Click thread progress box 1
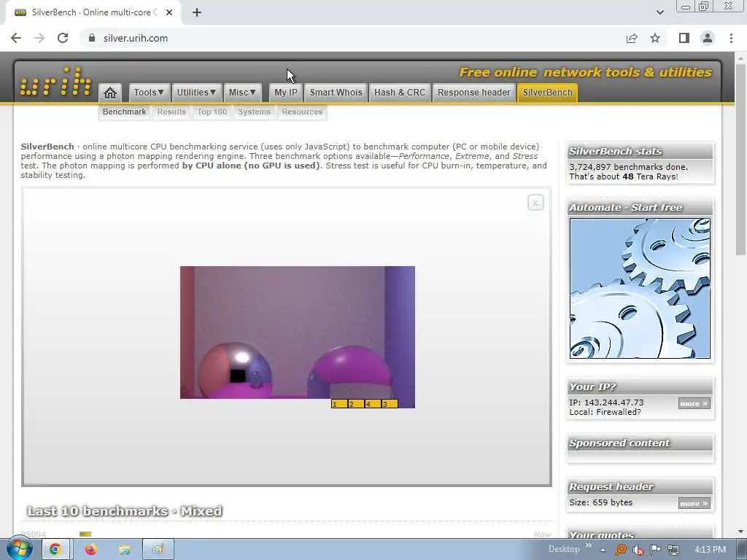This screenshot has width=747, height=560. (339, 404)
